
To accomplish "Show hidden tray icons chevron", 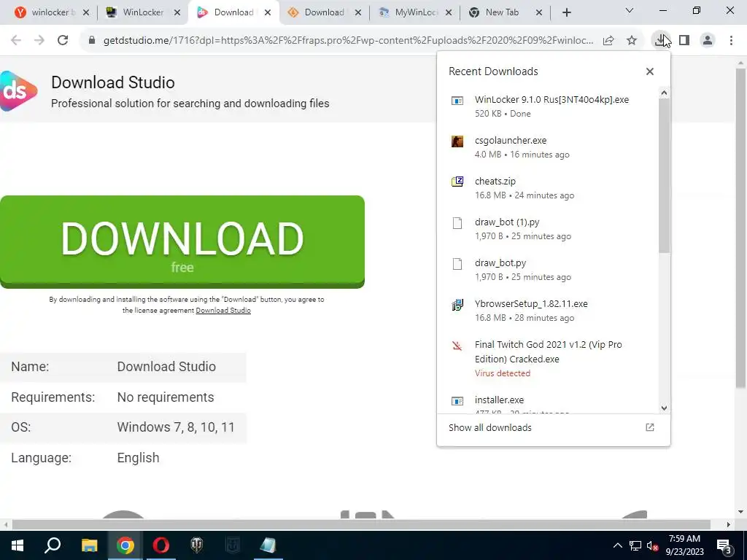I will click(617, 545).
